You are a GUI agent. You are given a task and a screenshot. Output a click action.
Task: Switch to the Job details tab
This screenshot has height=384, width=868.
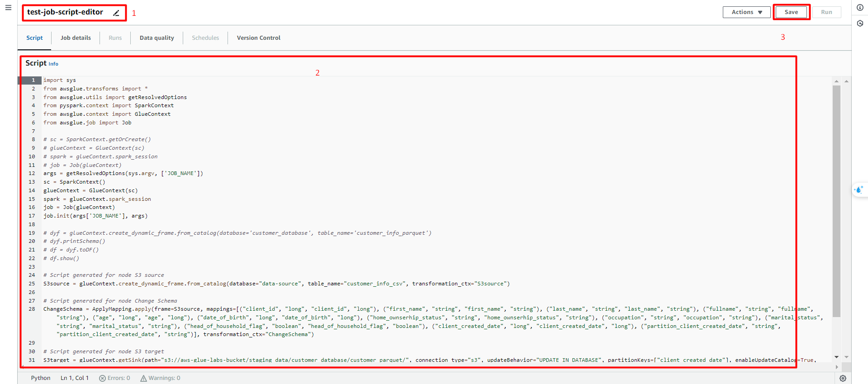(x=76, y=38)
